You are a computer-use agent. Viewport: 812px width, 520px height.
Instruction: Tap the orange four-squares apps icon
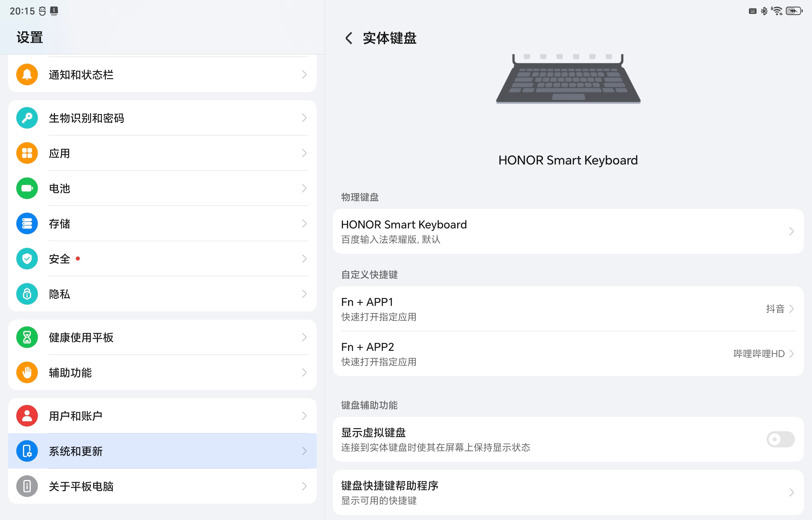(27, 153)
